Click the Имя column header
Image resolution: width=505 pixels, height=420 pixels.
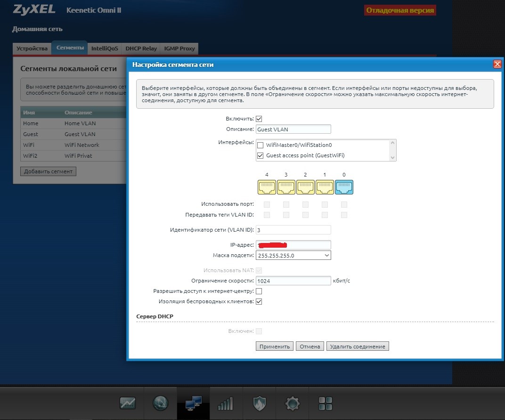tap(29, 113)
